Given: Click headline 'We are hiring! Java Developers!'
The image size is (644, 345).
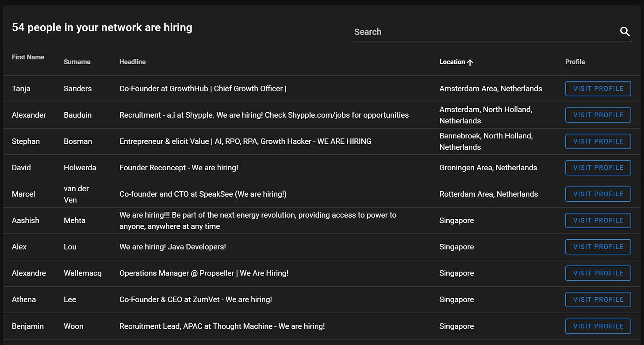Looking at the screenshot, I should 172,247.
